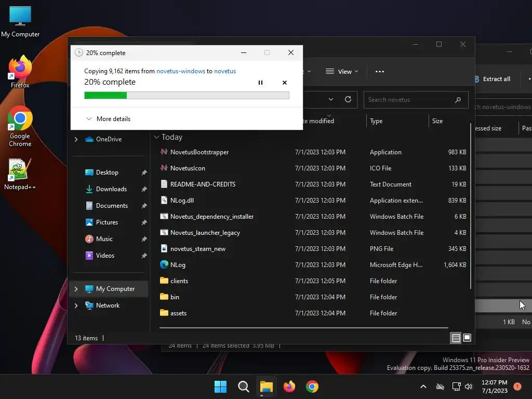The width and height of the screenshot is (532, 399).
Task: Unpin Music using its pin icon
Action: click(144, 239)
